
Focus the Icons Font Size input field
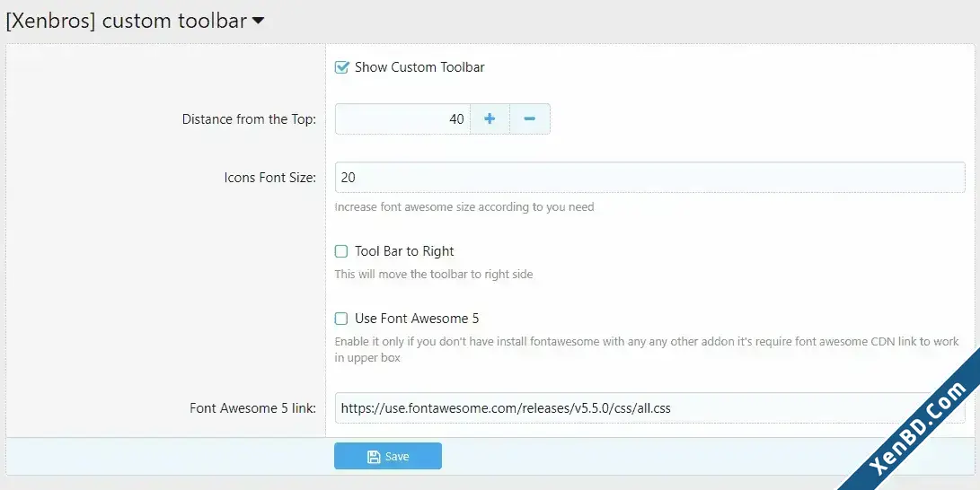[650, 178]
